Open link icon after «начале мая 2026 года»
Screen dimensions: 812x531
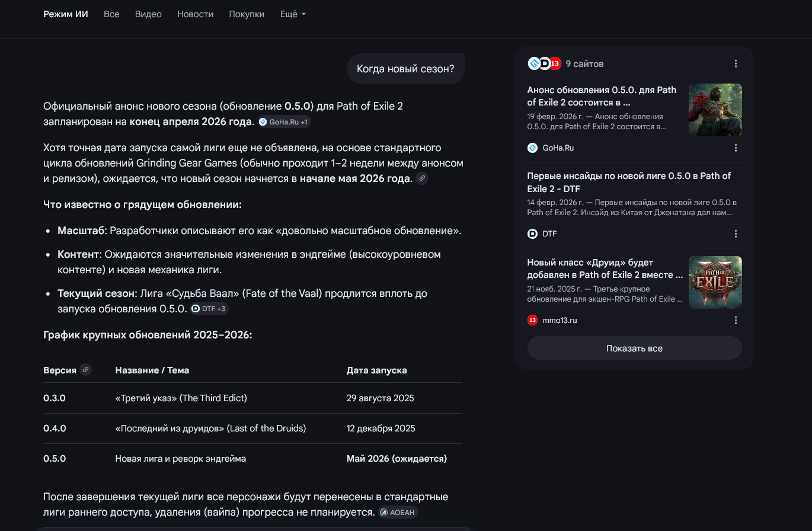(x=422, y=178)
